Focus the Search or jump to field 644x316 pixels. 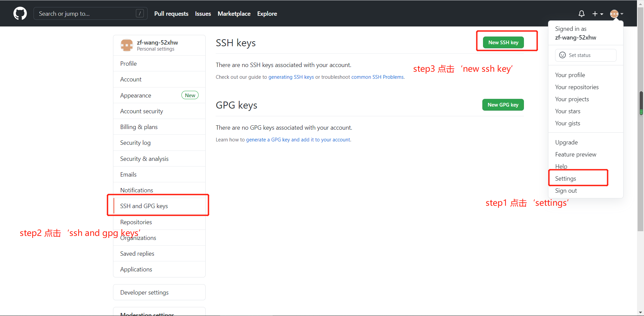click(90, 14)
